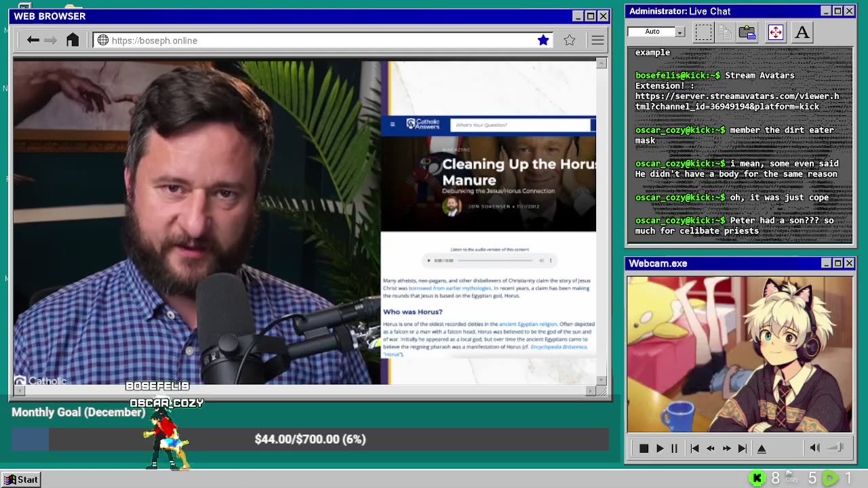The height and width of the screenshot is (488, 868).
Task: Click the copy pages icon in Live Chat
Action: pos(725,32)
